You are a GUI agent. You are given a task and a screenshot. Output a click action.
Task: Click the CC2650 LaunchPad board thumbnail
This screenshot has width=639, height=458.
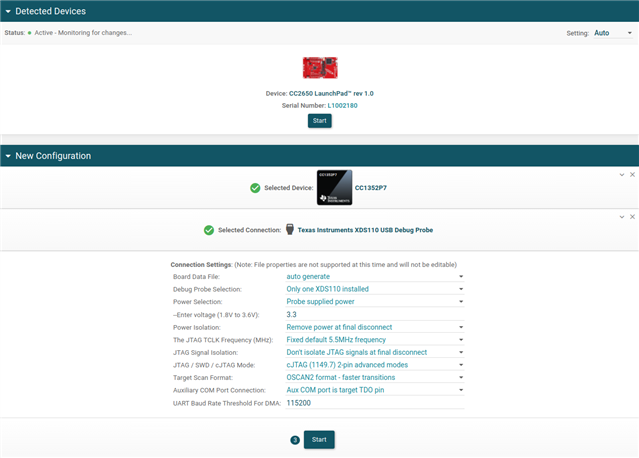click(320, 68)
